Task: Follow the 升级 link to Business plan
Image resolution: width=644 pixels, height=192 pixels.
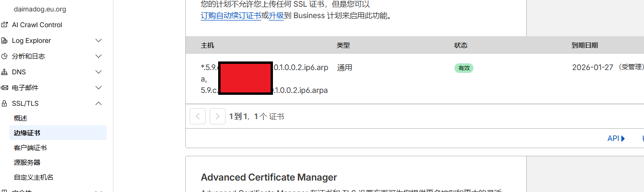Action: [276, 15]
